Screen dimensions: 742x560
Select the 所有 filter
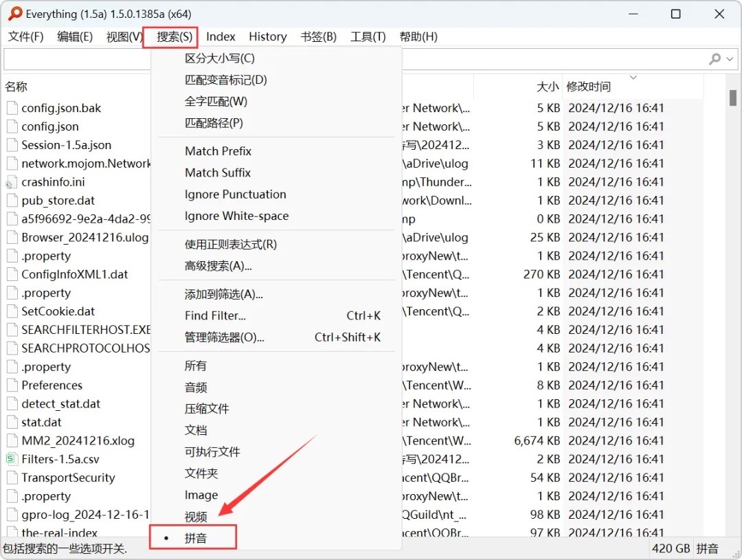pyautogui.click(x=277, y=366)
